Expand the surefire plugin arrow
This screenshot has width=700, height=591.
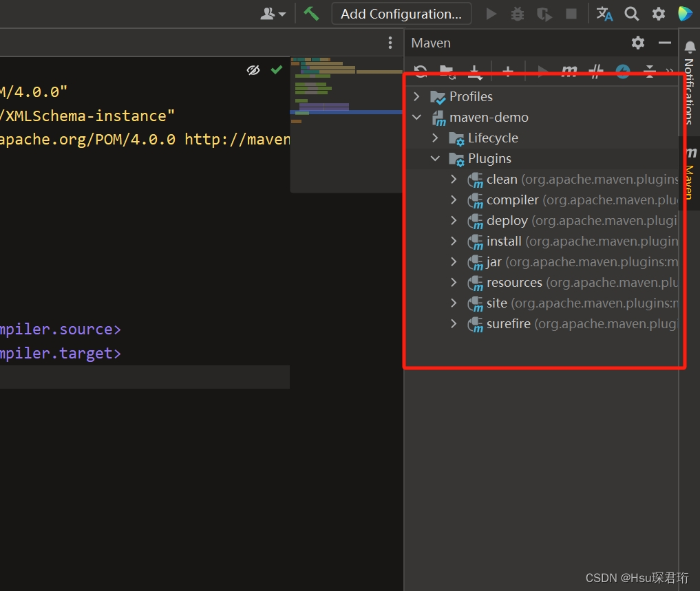click(x=454, y=323)
